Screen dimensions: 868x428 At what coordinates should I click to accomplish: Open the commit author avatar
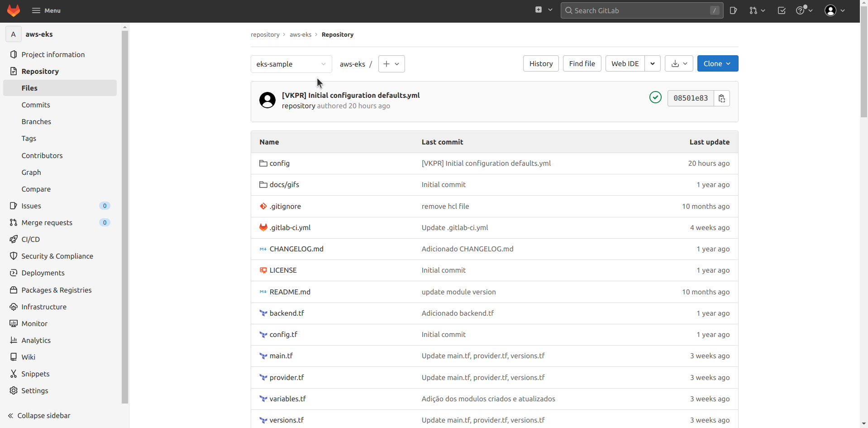267,100
